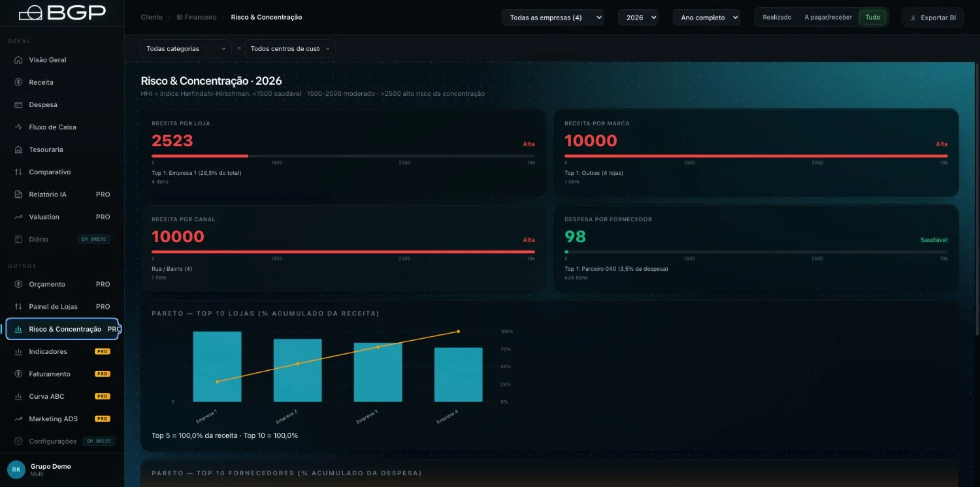
Task: Go to Painel de Lojas
Action: click(62, 307)
